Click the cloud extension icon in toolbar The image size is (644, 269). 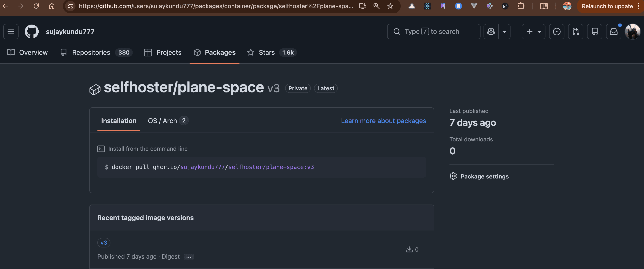coord(412,6)
